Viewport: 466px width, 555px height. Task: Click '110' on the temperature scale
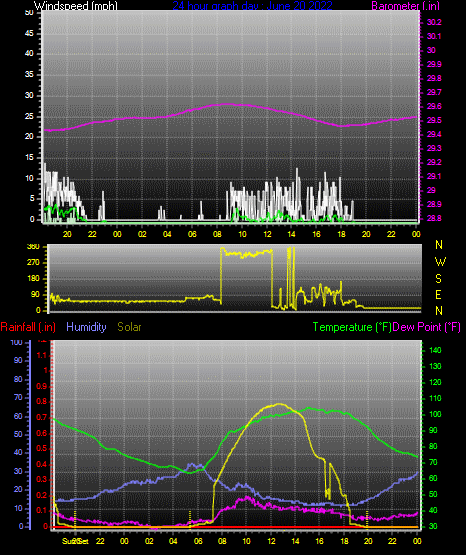[x=435, y=398]
